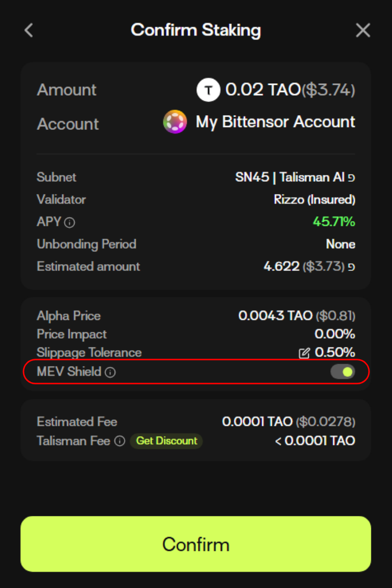Click the 45.71% APY value
Screen dimensions: 392x588
[x=334, y=222]
